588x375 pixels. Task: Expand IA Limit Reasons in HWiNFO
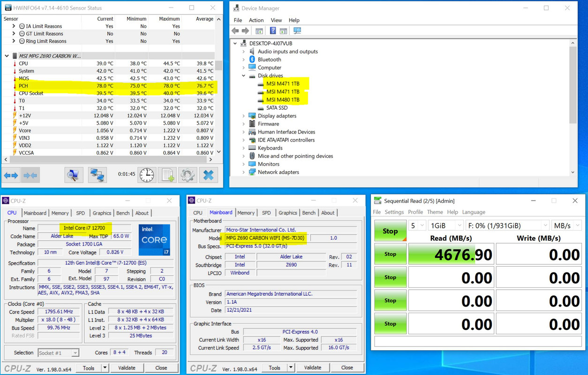point(14,26)
